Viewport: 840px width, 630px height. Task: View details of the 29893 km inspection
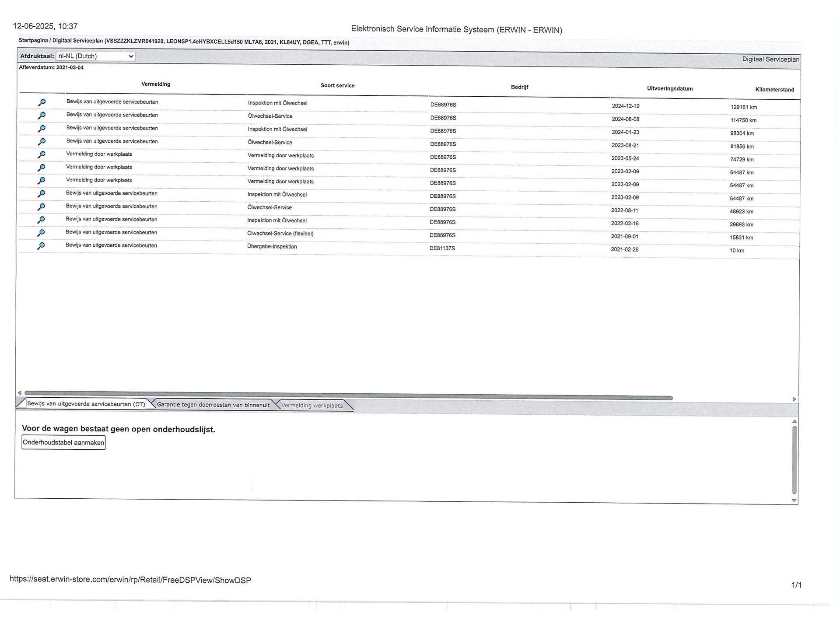(41, 220)
